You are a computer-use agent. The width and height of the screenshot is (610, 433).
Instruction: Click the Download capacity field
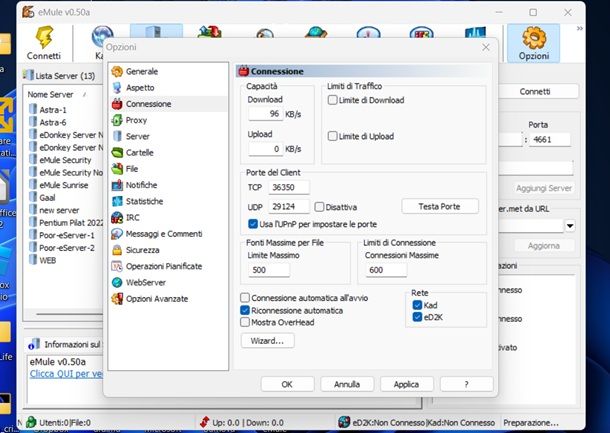tap(265, 114)
